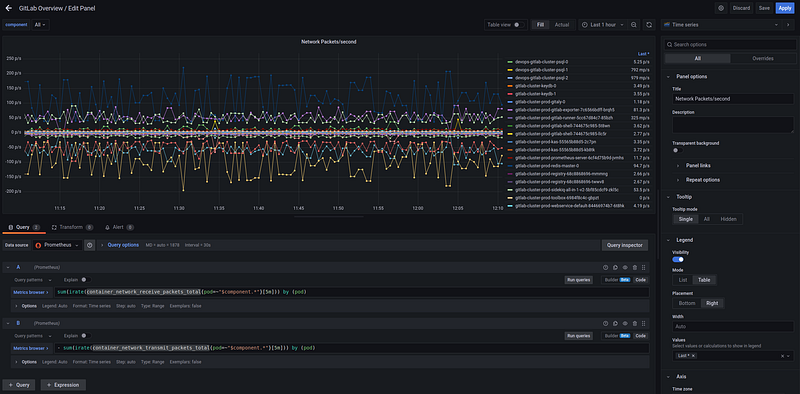Zoom out time range magnifier icon
Screen dimensions: 800x394
click(x=634, y=24)
